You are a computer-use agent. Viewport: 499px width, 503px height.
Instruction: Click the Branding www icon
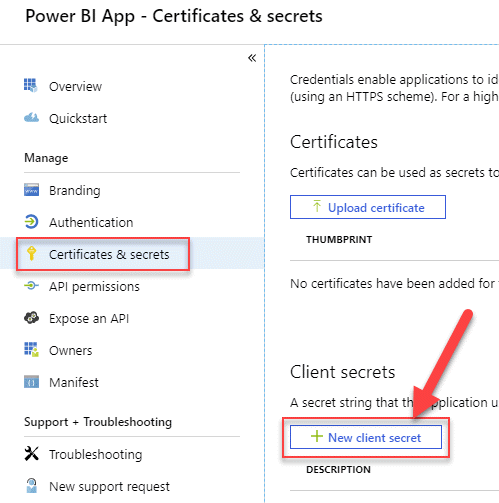[31, 190]
